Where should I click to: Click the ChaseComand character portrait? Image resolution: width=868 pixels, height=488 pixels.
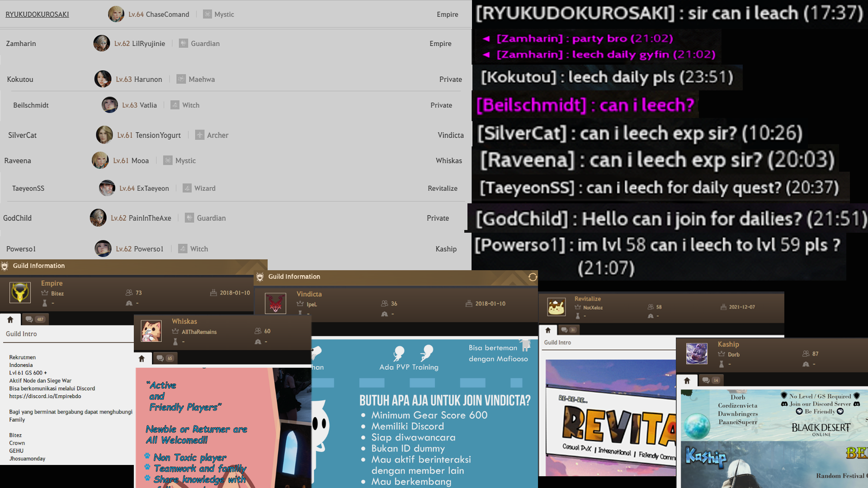tap(116, 14)
